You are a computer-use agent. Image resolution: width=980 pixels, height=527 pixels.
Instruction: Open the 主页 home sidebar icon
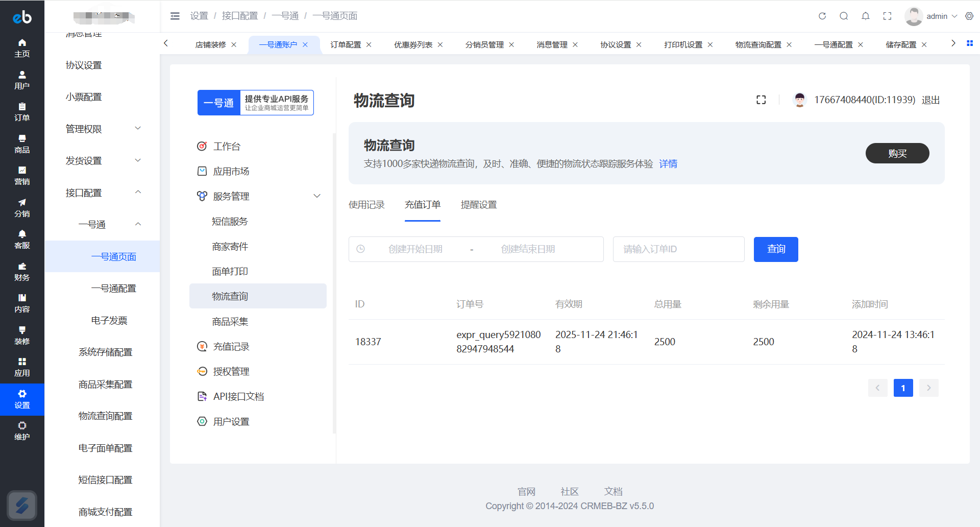pos(22,48)
